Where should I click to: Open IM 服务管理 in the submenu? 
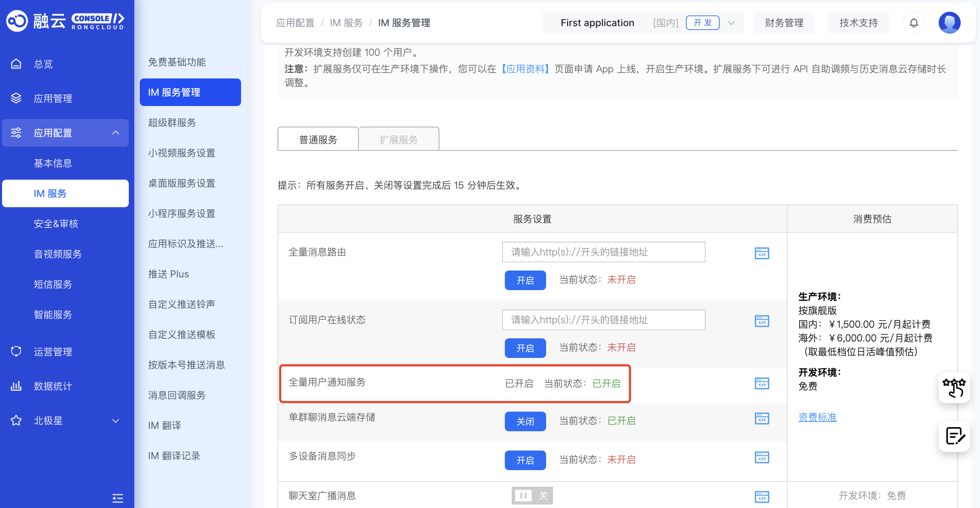tap(190, 92)
